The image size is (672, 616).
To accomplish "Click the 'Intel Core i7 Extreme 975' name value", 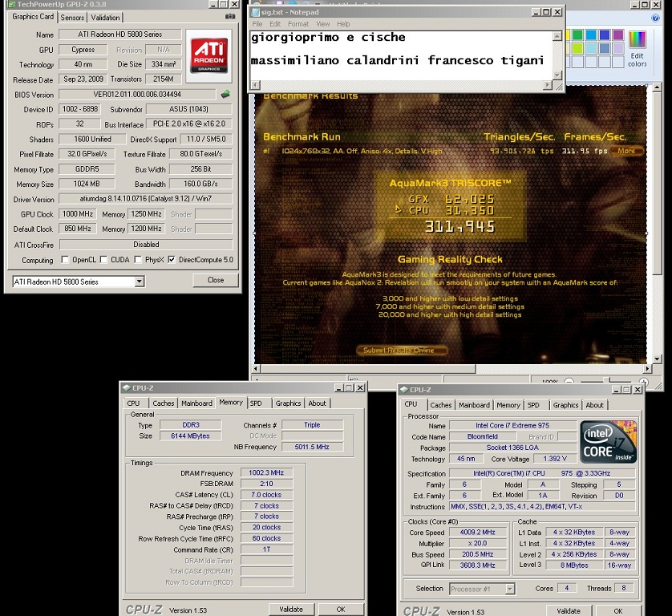I will tap(512, 426).
